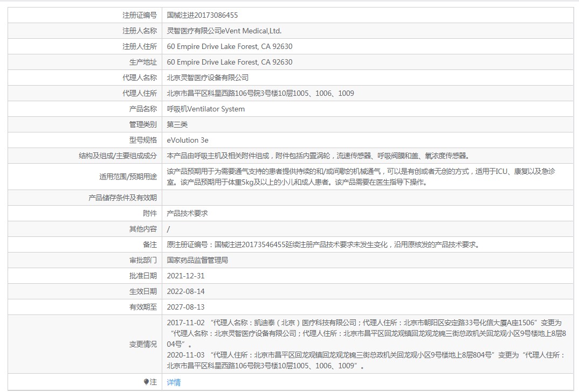Click the attachment value 产品技术要求
Screen dimensions: 579x392
coord(187,213)
